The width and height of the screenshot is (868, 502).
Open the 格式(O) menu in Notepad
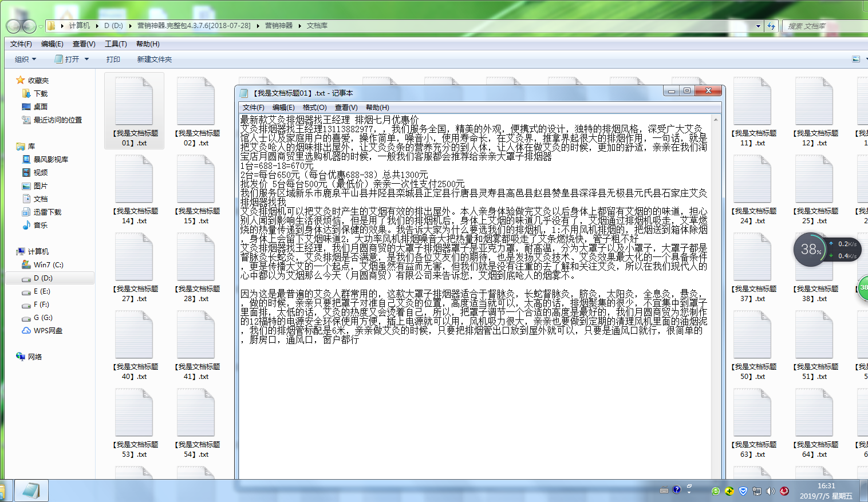click(314, 108)
